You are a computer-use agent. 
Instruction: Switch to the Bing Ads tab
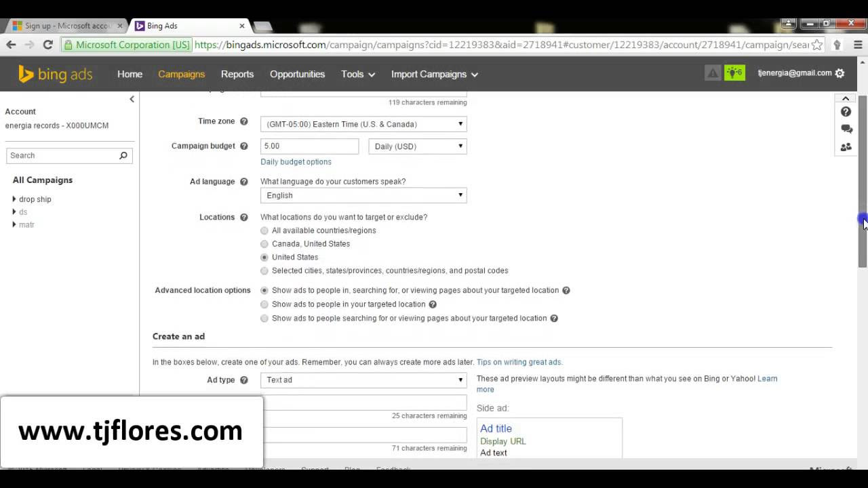[x=189, y=26]
